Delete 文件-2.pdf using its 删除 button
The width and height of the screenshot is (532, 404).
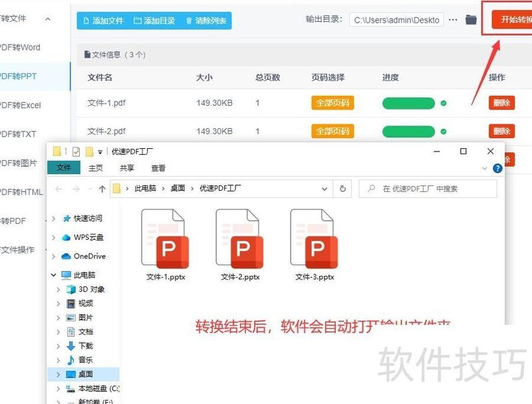501,131
